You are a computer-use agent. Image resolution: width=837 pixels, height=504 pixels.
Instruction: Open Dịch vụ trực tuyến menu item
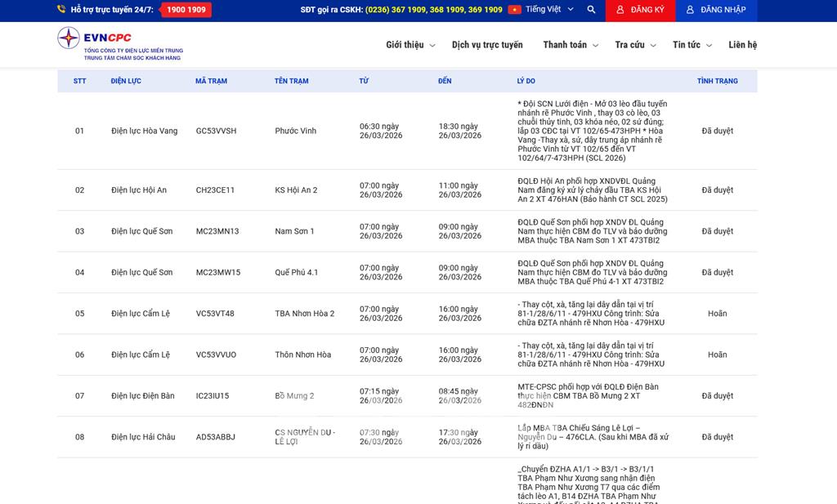(487, 45)
